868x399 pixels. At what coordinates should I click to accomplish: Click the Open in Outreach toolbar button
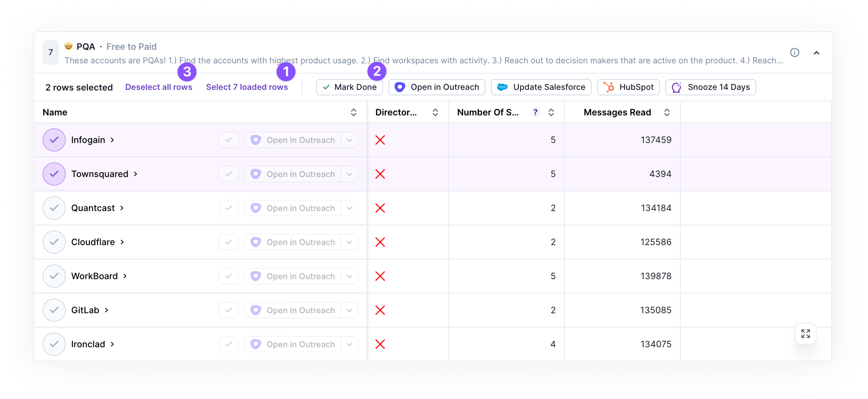(x=437, y=87)
